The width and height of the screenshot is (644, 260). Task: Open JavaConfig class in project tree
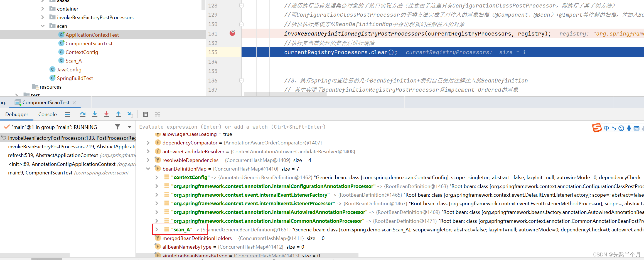(x=69, y=69)
